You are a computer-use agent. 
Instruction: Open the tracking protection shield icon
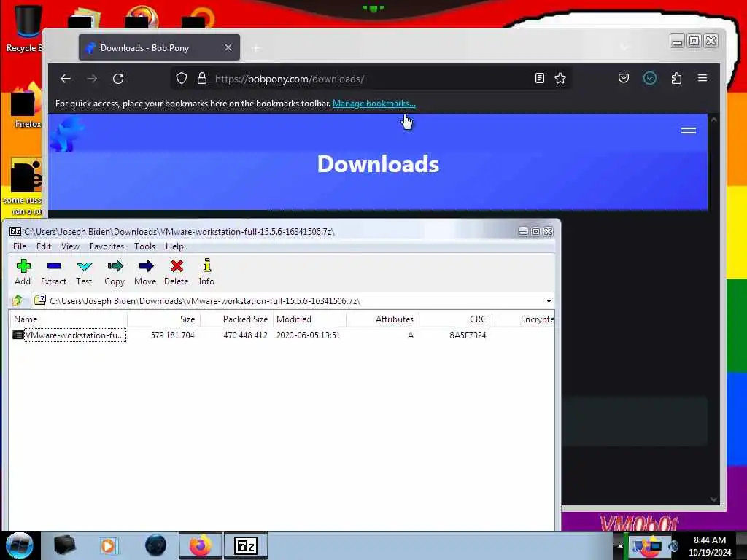(x=182, y=79)
